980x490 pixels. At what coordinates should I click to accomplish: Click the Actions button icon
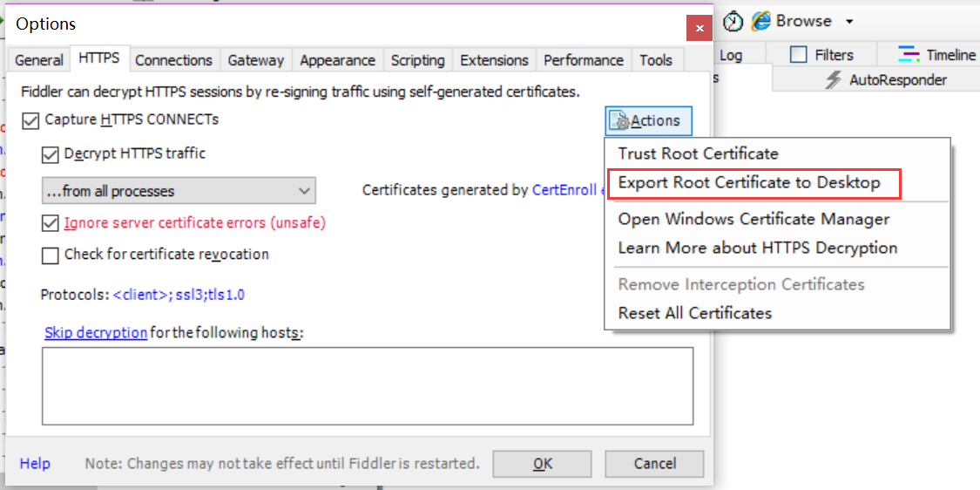coord(620,121)
